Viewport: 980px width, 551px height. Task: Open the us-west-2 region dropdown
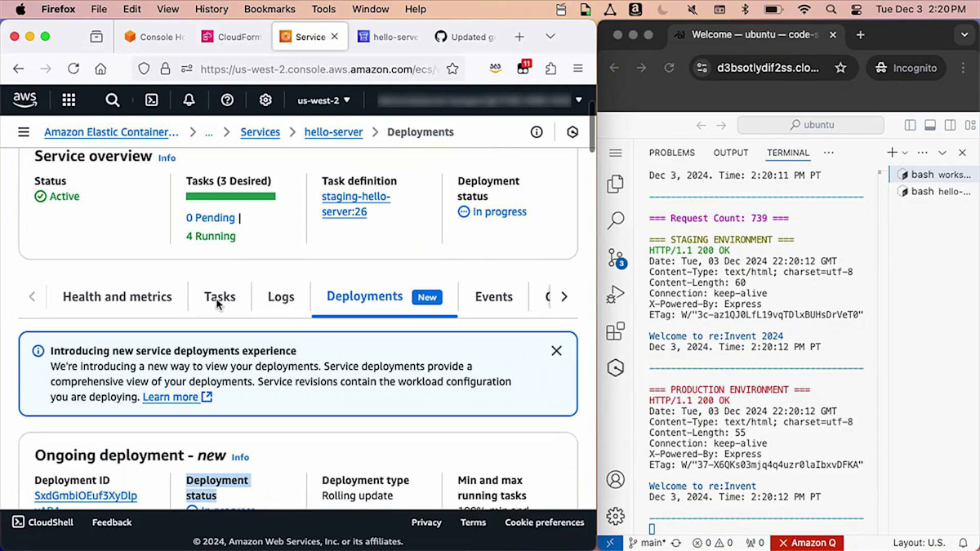(x=323, y=100)
